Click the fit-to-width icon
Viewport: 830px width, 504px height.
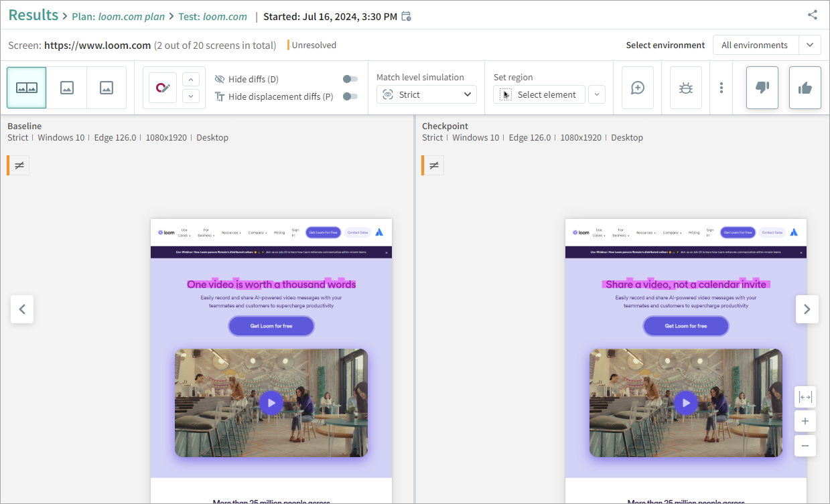point(805,397)
